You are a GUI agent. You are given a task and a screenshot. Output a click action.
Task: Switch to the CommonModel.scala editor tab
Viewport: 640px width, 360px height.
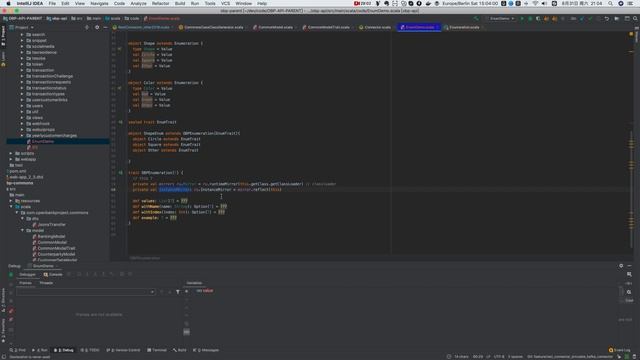click(273, 27)
